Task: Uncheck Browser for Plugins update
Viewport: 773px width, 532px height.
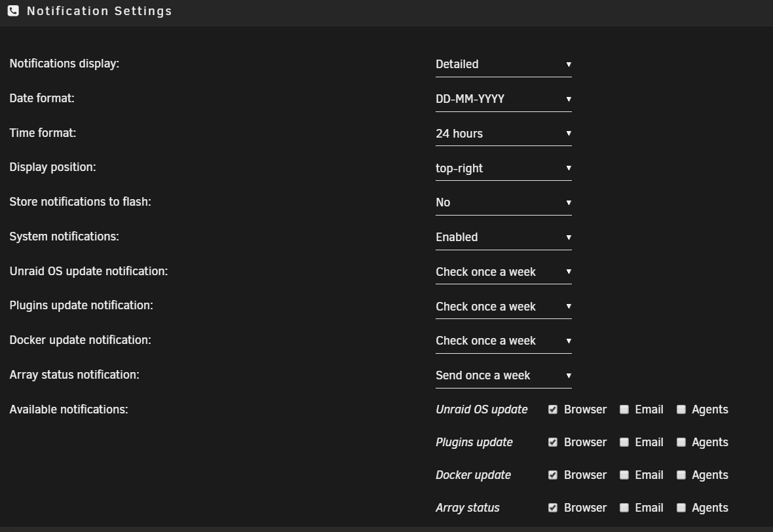Action: [x=553, y=442]
